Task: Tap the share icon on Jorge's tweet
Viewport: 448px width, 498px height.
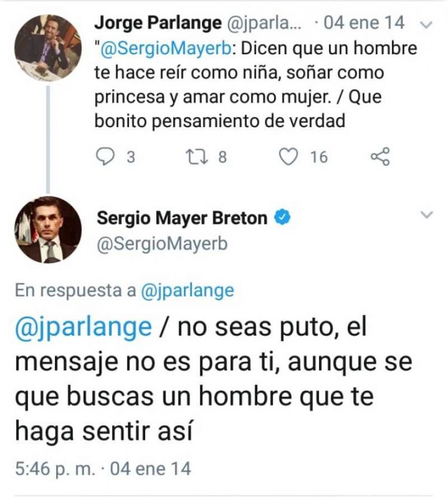Action: [x=380, y=156]
